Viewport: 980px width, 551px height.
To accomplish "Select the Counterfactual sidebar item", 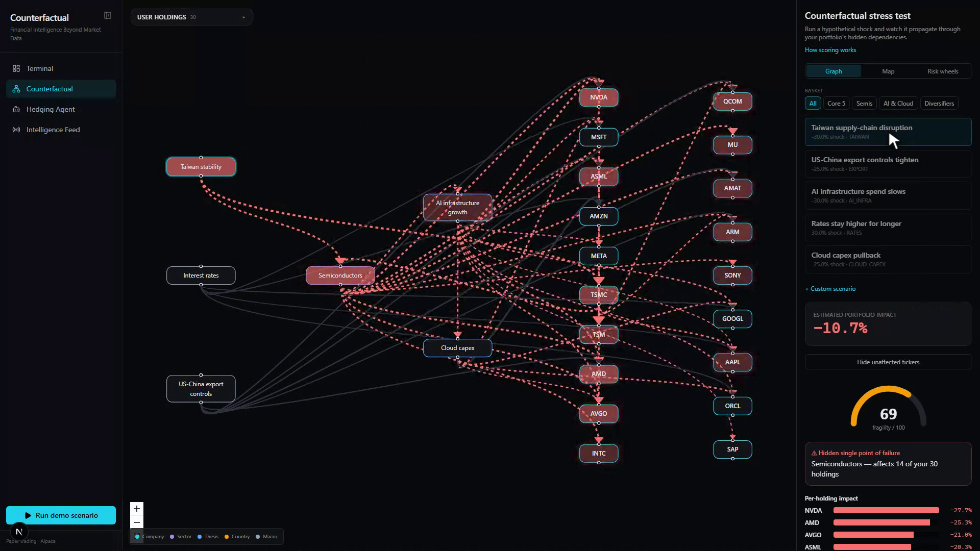I will point(61,89).
